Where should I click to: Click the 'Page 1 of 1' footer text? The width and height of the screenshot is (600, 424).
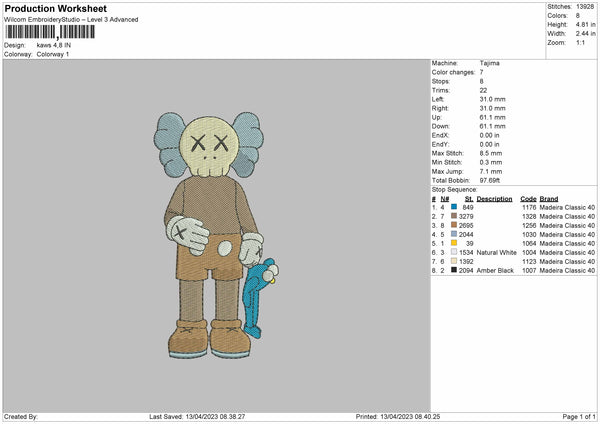point(579,417)
